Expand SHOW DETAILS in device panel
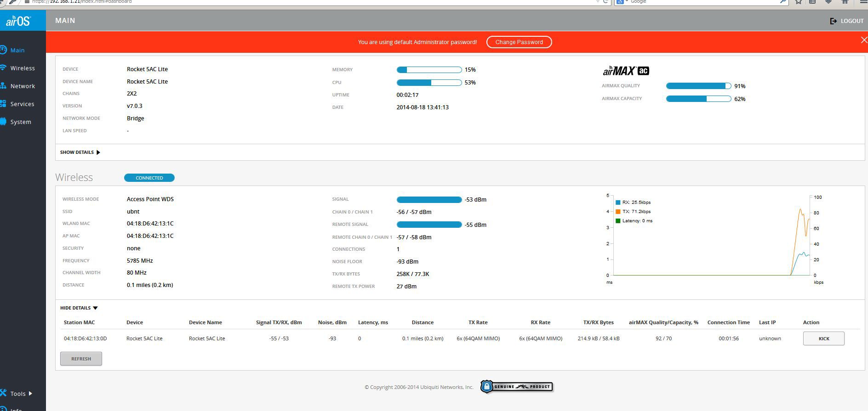The height and width of the screenshot is (411, 868). click(x=80, y=152)
